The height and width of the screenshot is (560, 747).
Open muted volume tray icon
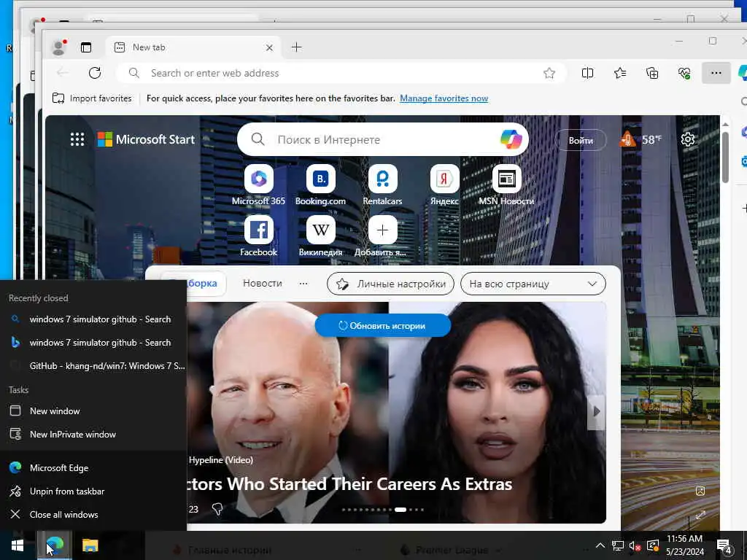tap(635, 545)
